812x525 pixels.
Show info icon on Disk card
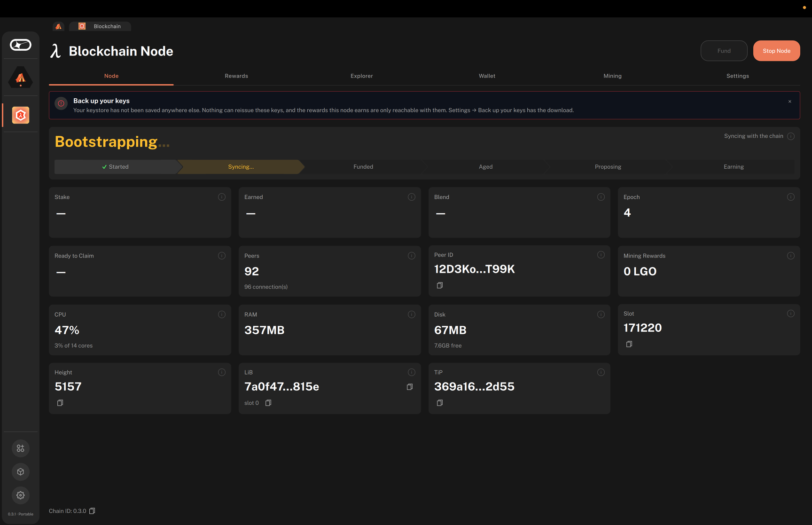[x=601, y=314]
